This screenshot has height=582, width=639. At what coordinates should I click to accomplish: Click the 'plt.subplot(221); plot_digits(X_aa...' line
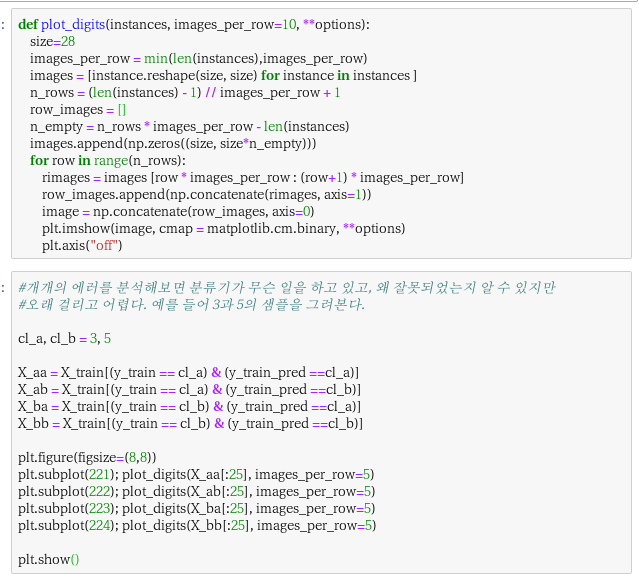[196, 475]
